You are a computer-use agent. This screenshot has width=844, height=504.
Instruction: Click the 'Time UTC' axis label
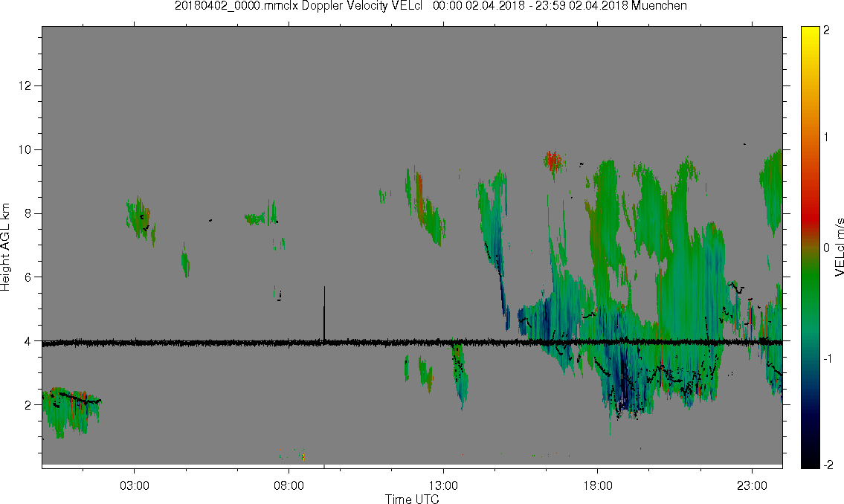click(x=412, y=499)
